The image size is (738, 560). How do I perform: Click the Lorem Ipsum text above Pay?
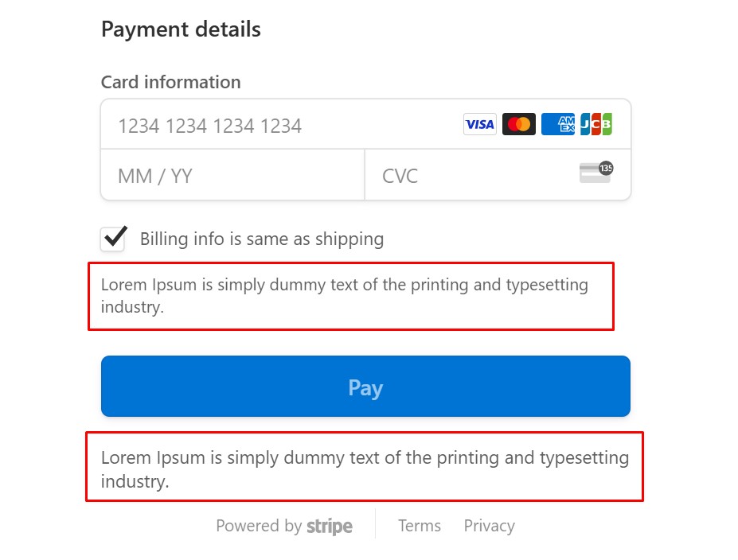point(344,296)
